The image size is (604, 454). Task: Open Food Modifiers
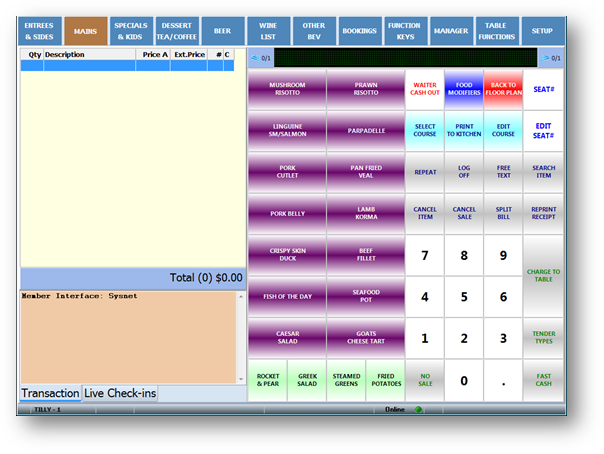(x=463, y=88)
